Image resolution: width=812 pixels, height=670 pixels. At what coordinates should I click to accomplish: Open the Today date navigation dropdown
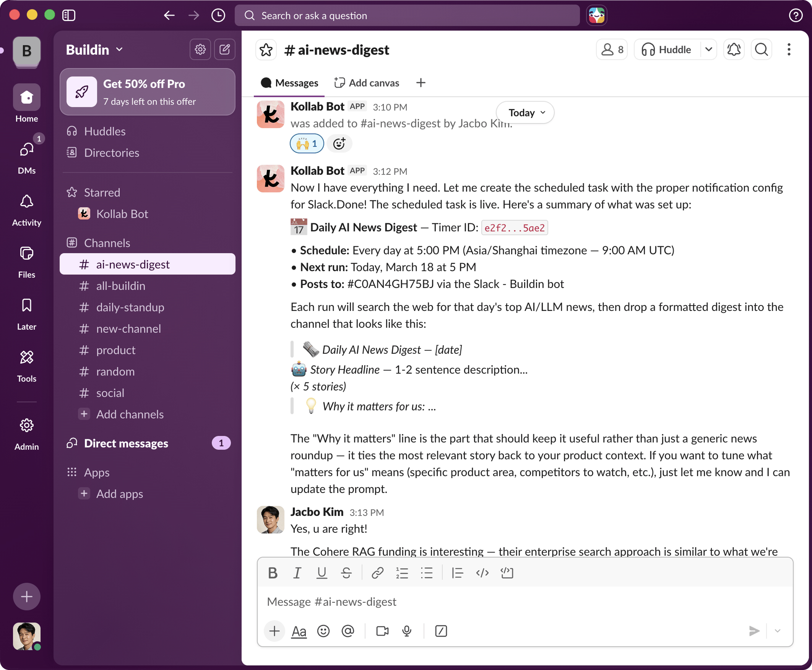coord(525,112)
